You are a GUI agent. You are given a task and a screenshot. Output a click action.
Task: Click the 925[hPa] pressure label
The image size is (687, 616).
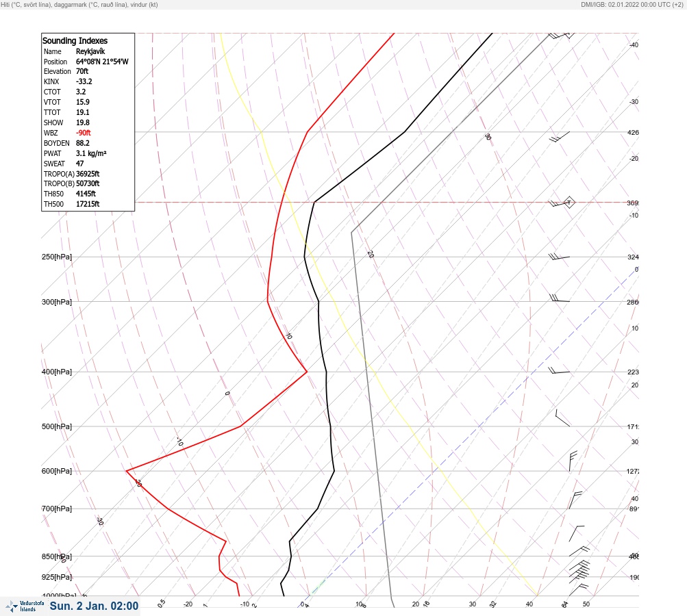[x=57, y=577]
